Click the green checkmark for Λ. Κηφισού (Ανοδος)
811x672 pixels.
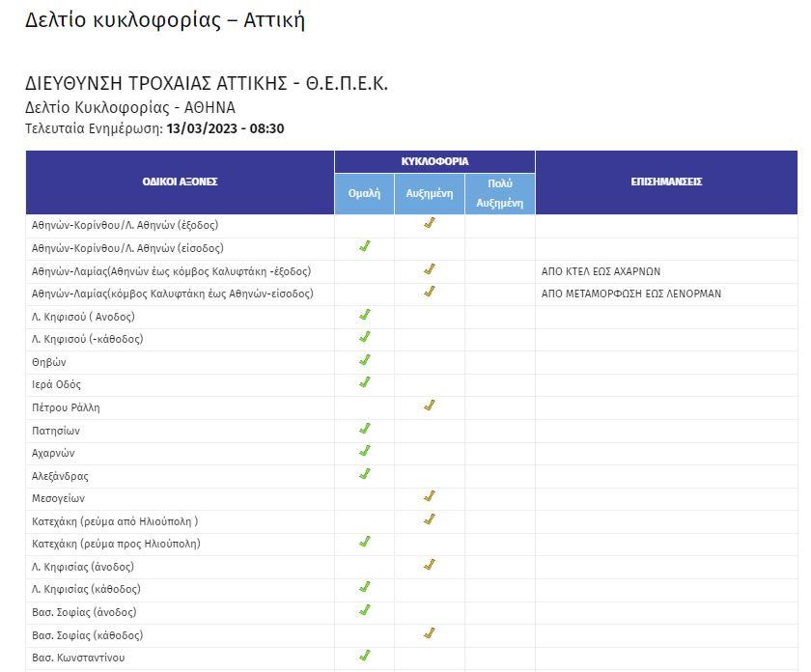click(x=364, y=316)
